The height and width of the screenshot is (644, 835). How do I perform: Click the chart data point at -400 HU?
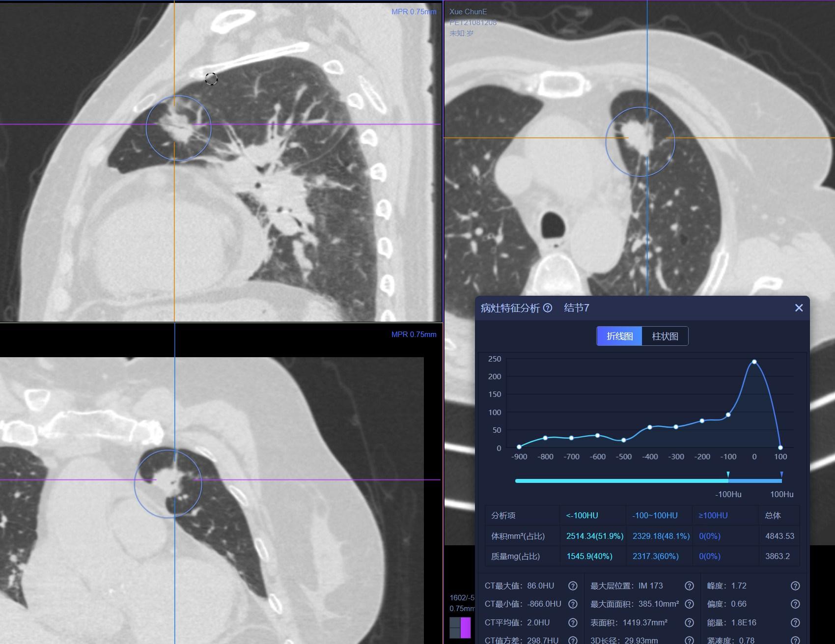(650, 427)
